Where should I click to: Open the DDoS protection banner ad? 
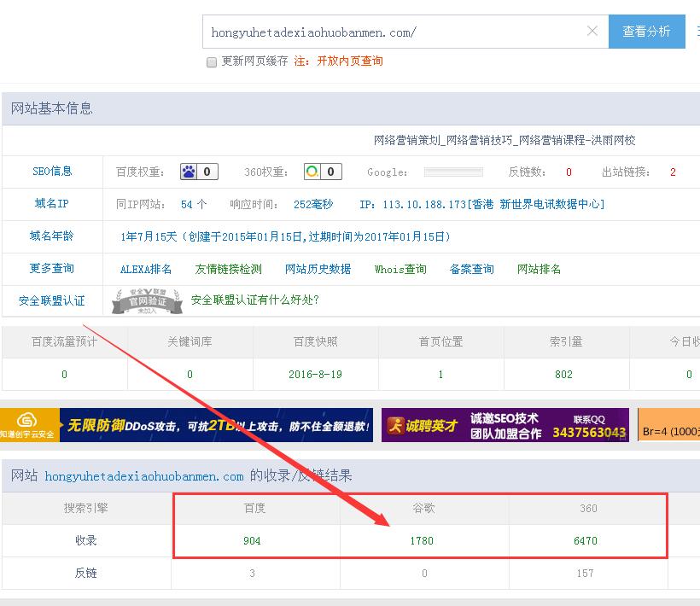coord(217,425)
